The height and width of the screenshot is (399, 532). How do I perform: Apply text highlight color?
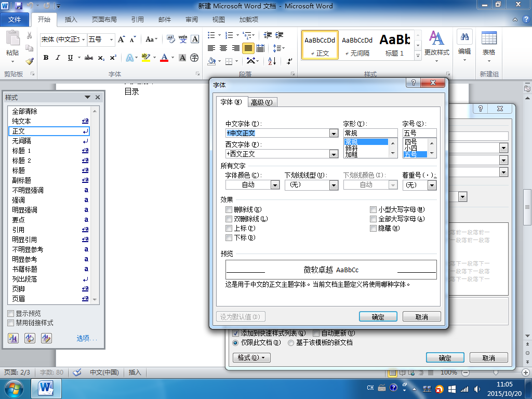[x=146, y=58]
